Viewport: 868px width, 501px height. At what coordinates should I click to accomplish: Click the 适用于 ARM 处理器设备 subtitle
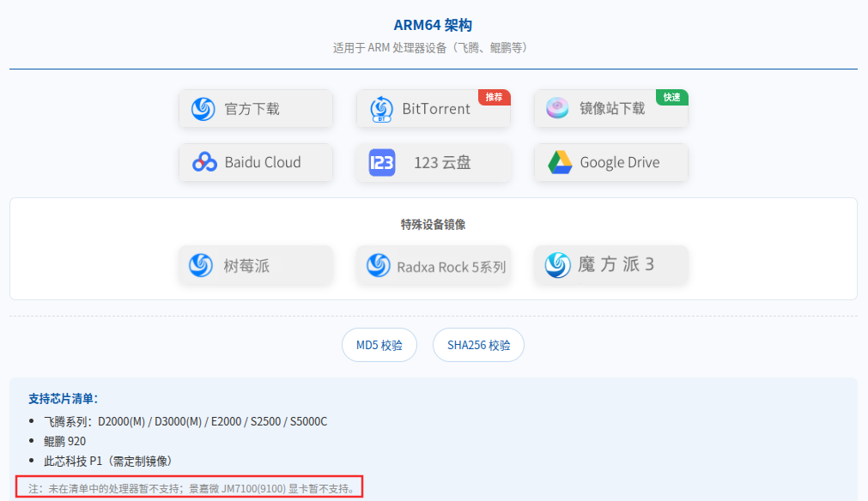pyautogui.click(x=429, y=48)
